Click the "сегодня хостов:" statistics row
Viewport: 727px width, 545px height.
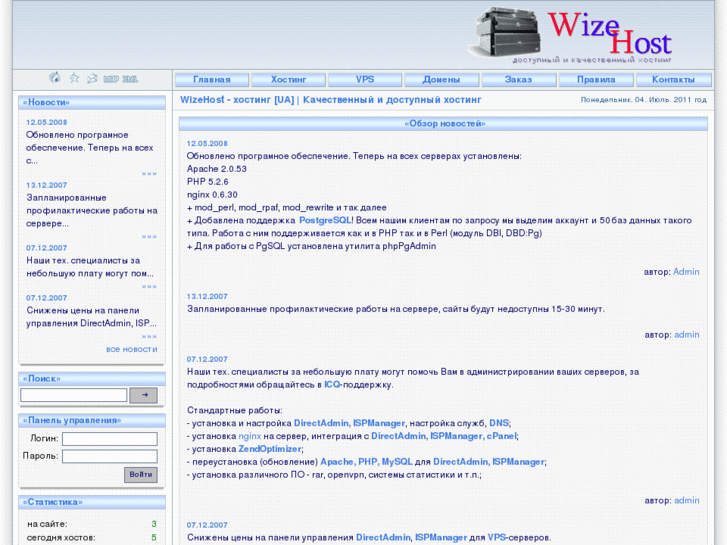tap(92, 538)
